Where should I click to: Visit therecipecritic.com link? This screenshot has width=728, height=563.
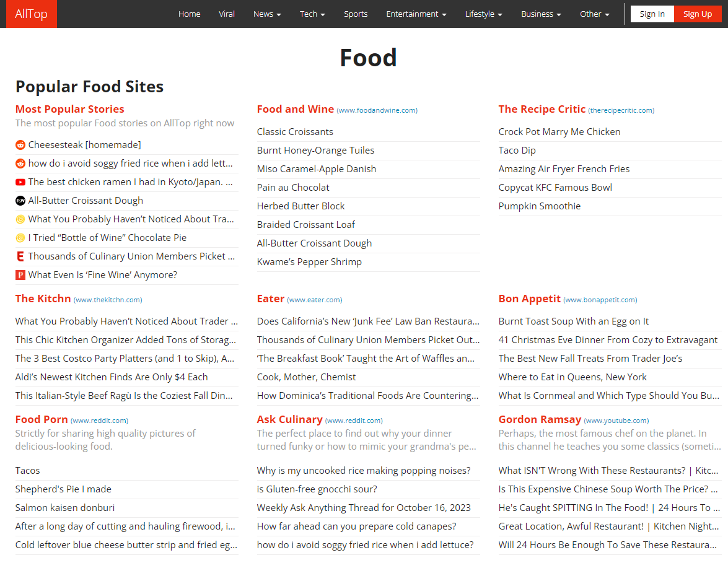[621, 110]
